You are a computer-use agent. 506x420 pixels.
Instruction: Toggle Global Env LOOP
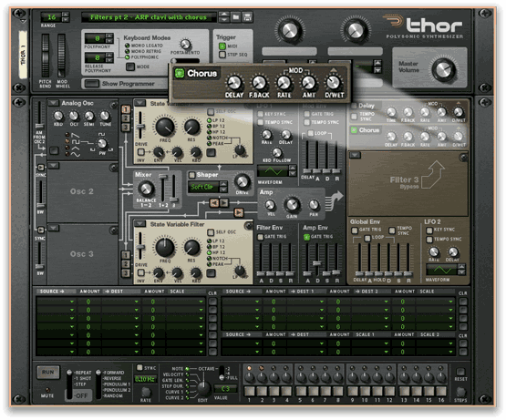[x=367, y=238]
